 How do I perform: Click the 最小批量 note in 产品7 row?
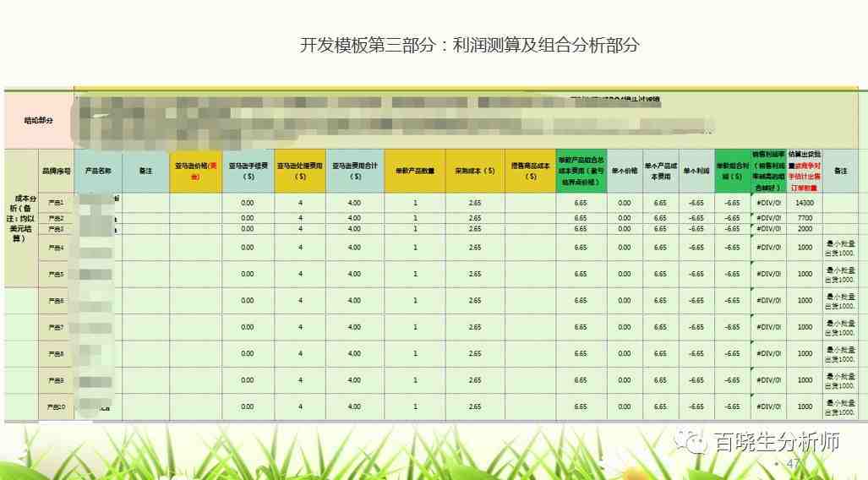[840, 327]
